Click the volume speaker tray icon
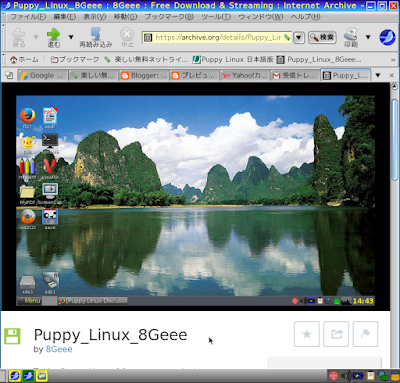400x383 pixels. coord(346,376)
